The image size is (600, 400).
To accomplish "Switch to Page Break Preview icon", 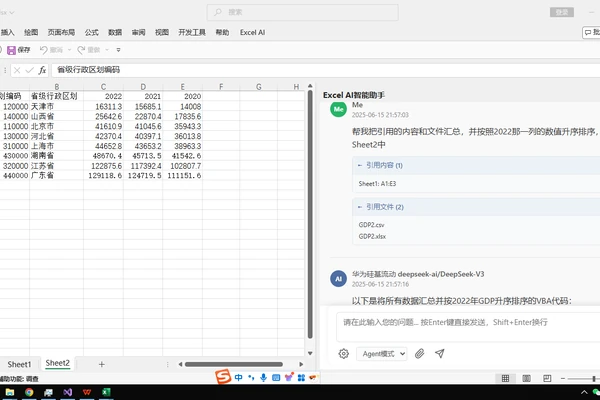I will click(x=547, y=379).
